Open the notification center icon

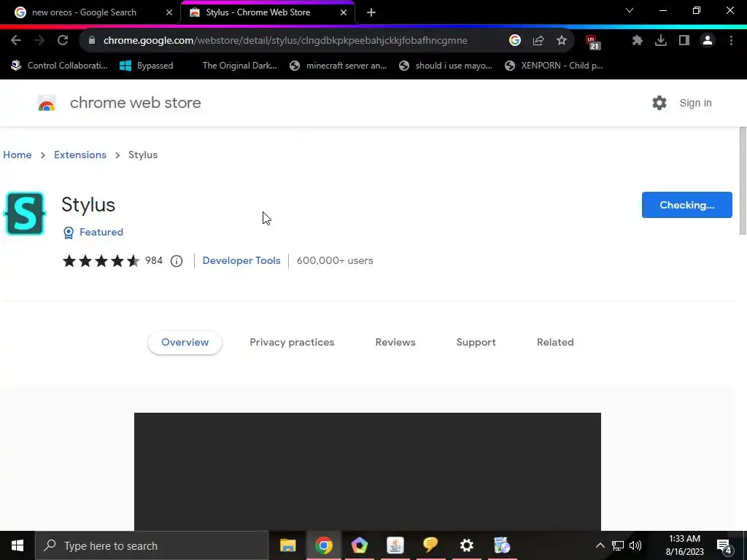pos(724,545)
